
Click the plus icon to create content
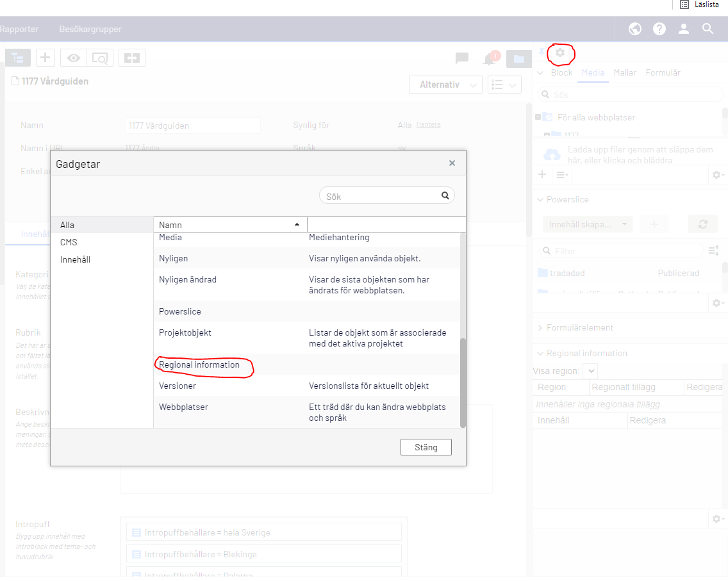(45, 58)
